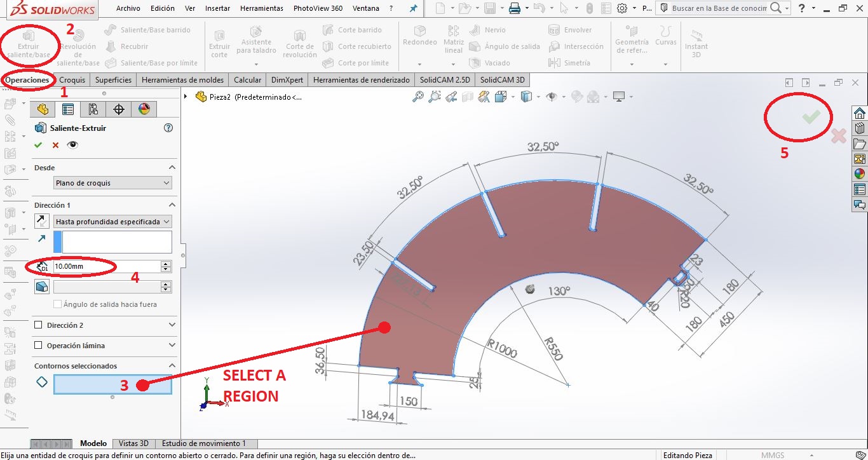The height and width of the screenshot is (460, 868).
Task: Toggle the hide/show items eye in view toolbar
Action: tap(552, 97)
